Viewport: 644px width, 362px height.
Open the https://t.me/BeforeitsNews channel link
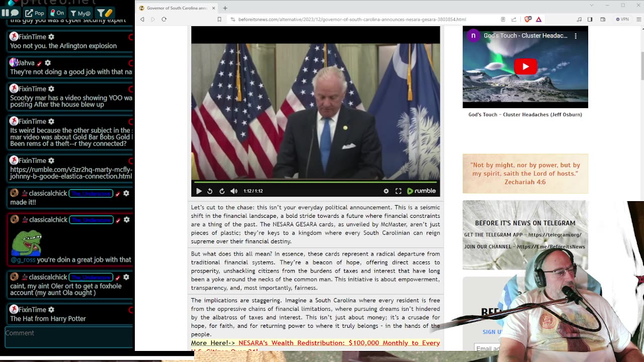click(551, 247)
